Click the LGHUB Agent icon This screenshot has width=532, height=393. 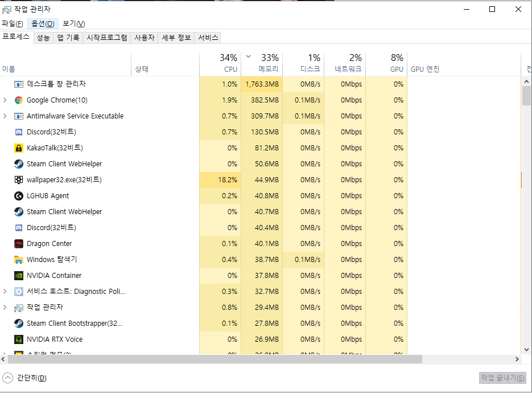[x=19, y=196]
